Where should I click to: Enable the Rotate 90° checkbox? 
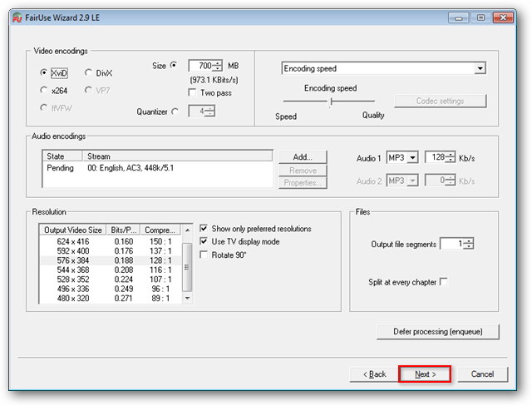[204, 255]
